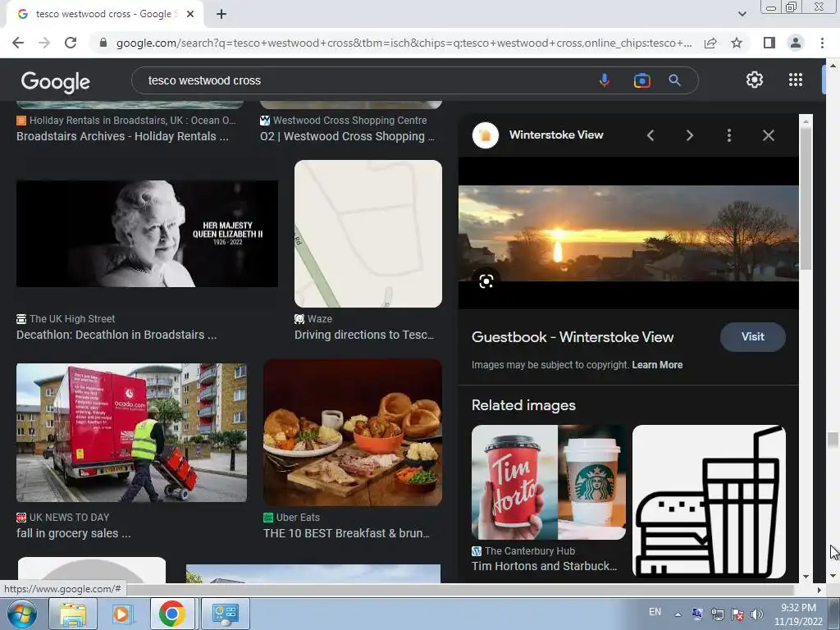Click the EN language indicator
Image resolution: width=840 pixels, height=630 pixels.
point(655,612)
